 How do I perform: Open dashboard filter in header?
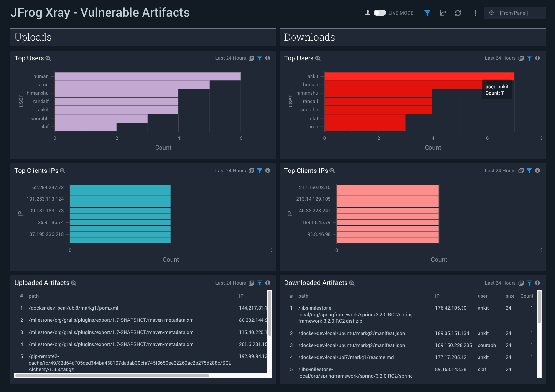[x=427, y=13]
